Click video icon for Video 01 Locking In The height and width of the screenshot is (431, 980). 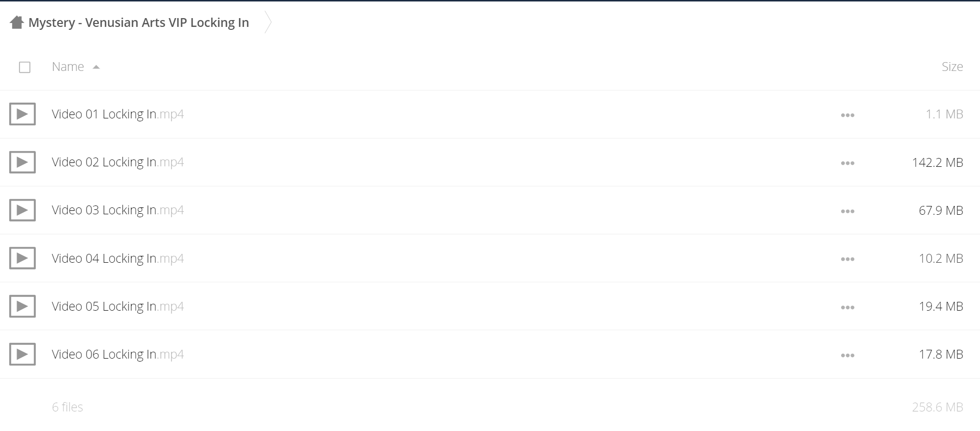22,114
